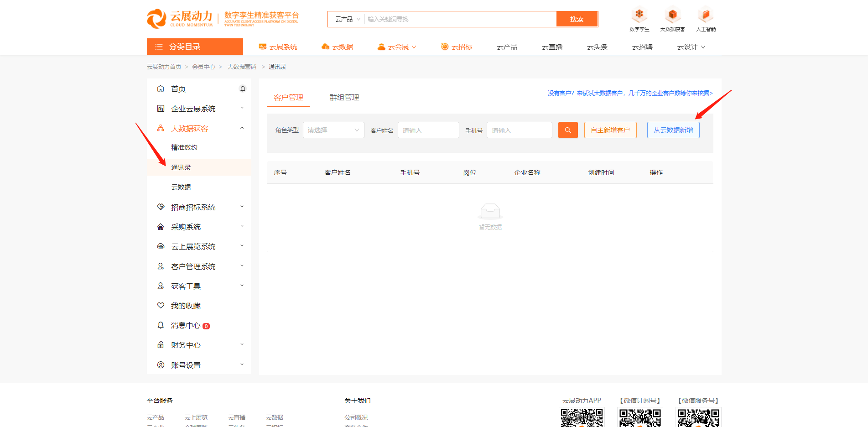Select 通讯录 in sidebar

click(181, 167)
